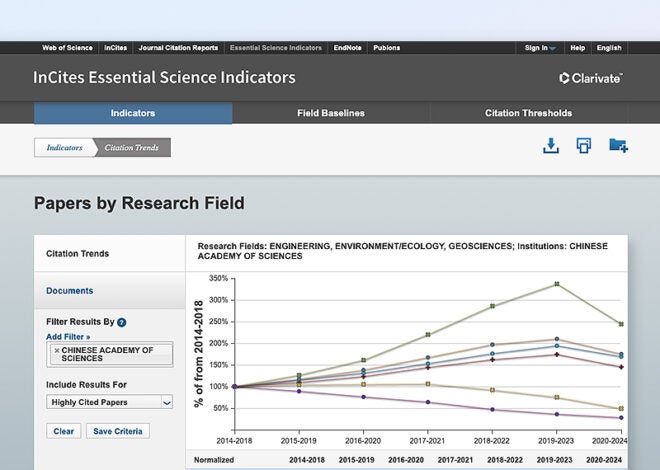Click the copy/duplicate window icon
This screenshot has width=660, height=470.
click(x=584, y=146)
